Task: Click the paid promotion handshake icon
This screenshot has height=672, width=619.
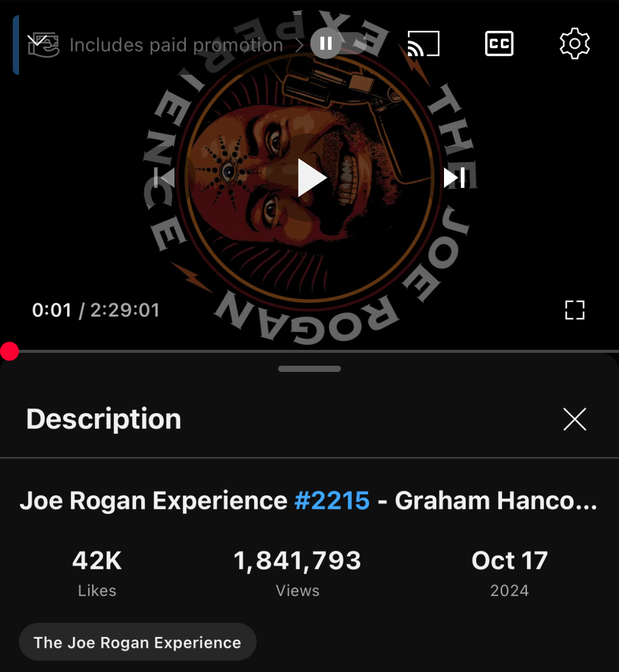Action: [44, 46]
